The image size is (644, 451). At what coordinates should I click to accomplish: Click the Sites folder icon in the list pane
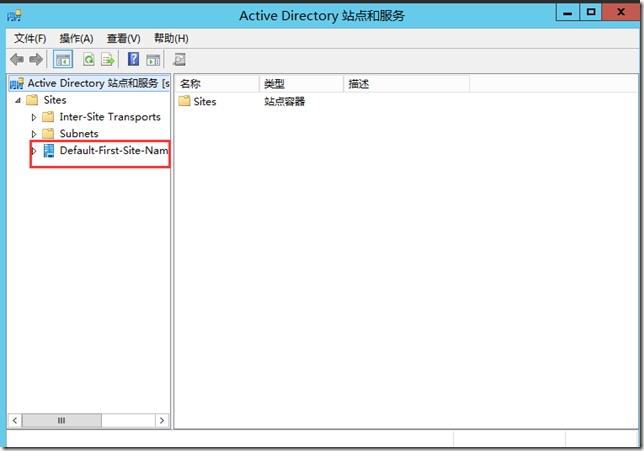pyautogui.click(x=184, y=101)
